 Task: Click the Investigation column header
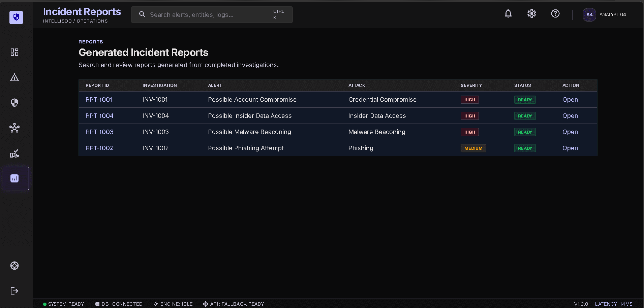pos(159,85)
